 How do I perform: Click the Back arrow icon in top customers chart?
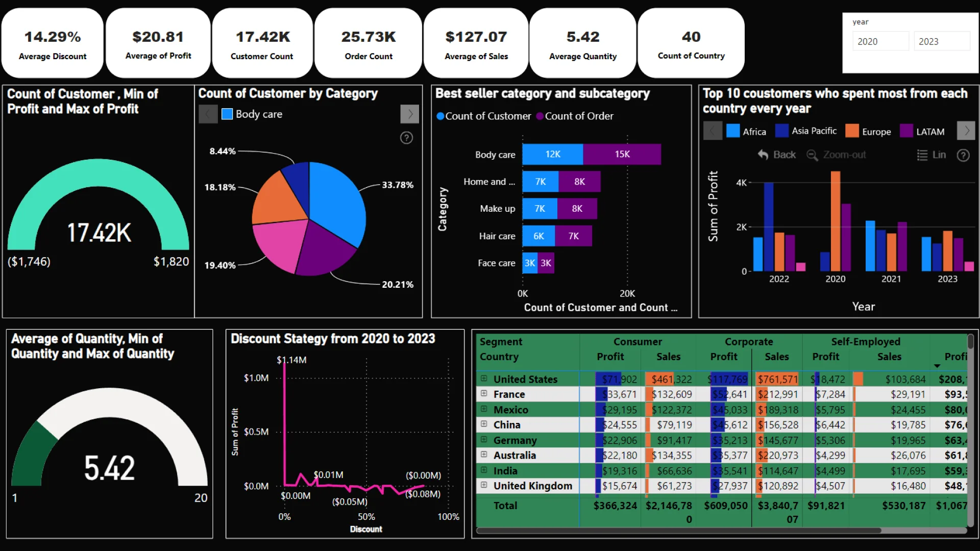[763, 155]
